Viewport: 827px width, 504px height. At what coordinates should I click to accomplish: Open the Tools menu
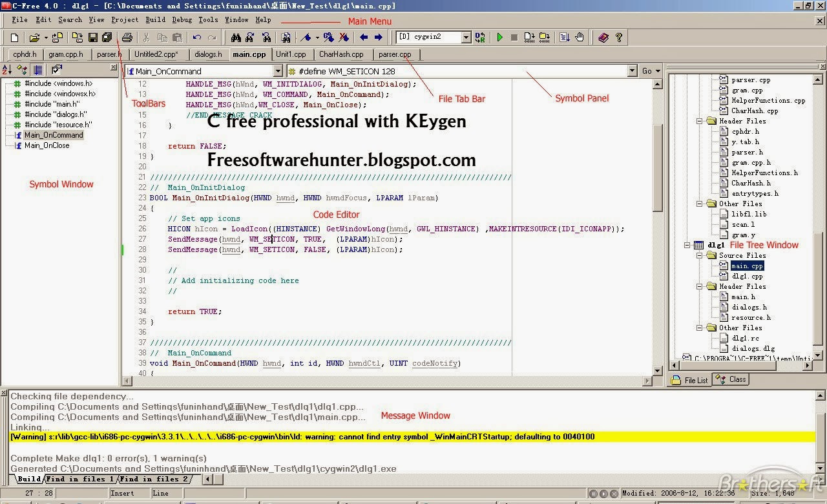(208, 20)
